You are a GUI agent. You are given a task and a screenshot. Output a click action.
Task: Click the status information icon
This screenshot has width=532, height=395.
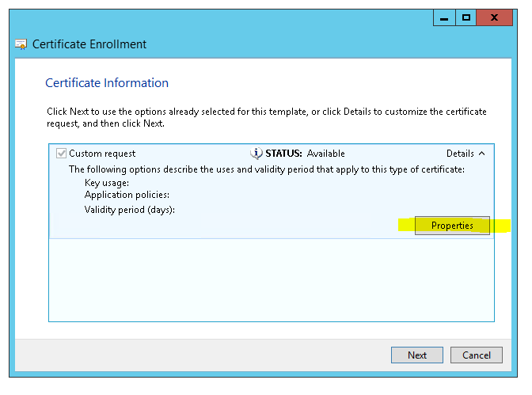click(x=256, y=154)
